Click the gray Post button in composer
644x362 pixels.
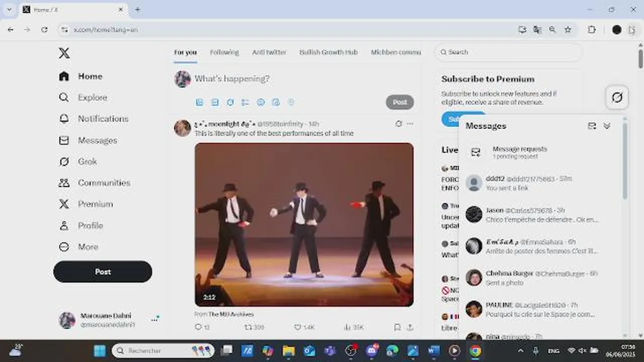coord(400,102)
